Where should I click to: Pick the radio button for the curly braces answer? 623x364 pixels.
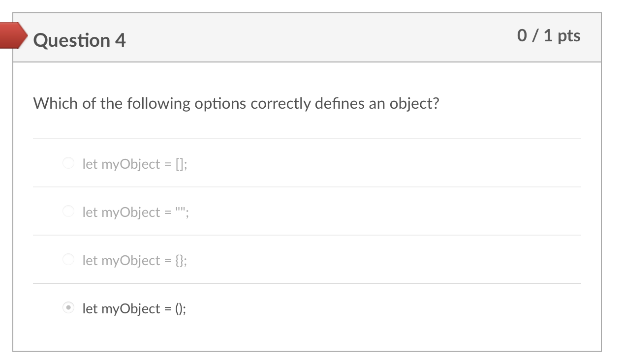(69, 260)
